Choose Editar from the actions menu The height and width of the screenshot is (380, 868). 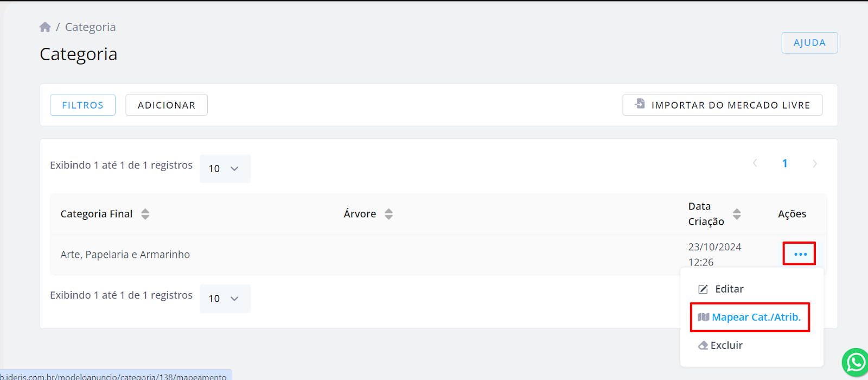729,289
